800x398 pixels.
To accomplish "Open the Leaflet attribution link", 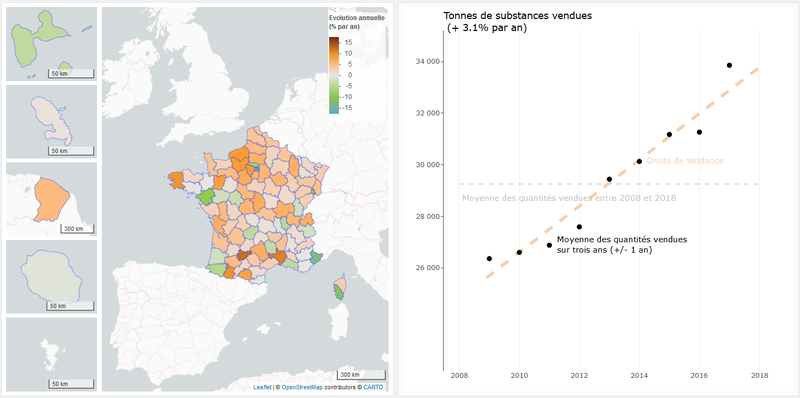I will point(262,387).
